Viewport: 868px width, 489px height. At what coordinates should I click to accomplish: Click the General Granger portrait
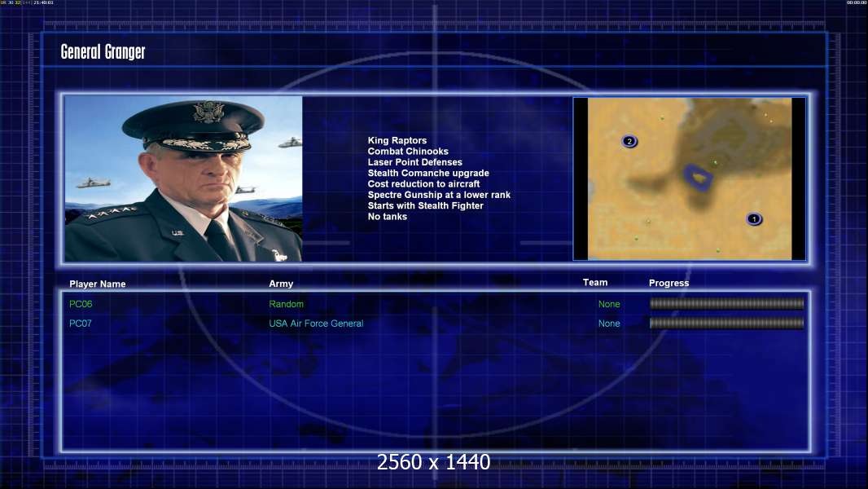pos(183,178)
